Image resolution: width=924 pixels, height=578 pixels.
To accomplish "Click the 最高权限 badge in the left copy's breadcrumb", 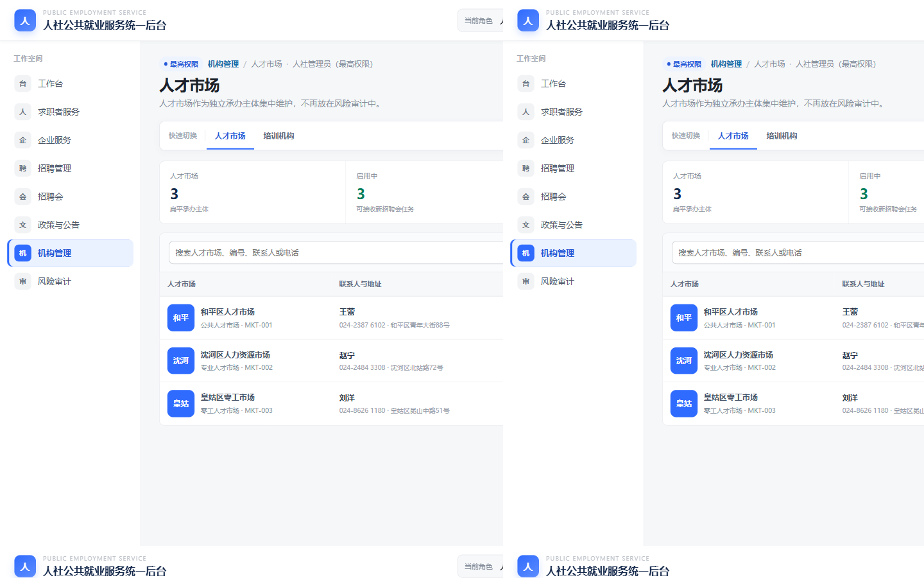I will pos(181,64).
